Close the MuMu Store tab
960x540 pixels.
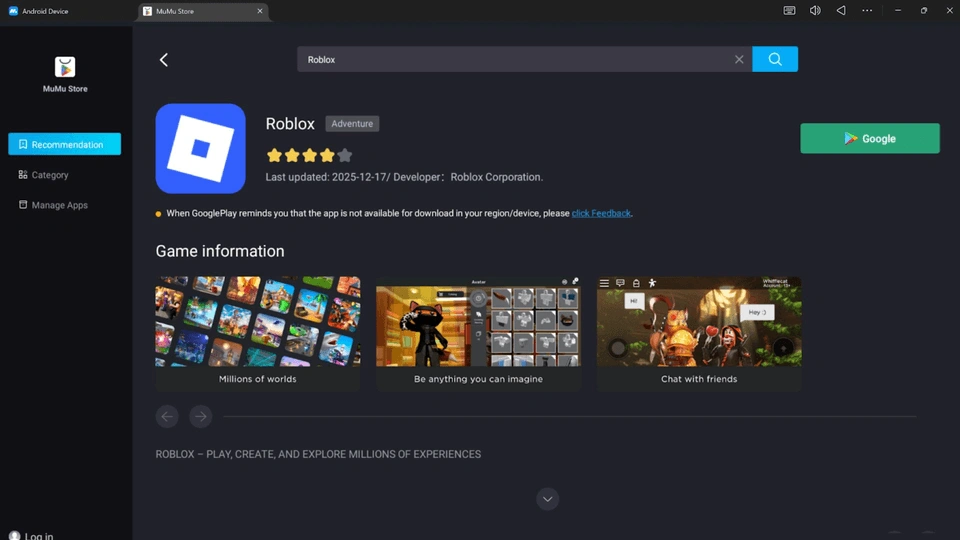coord(261,11)
